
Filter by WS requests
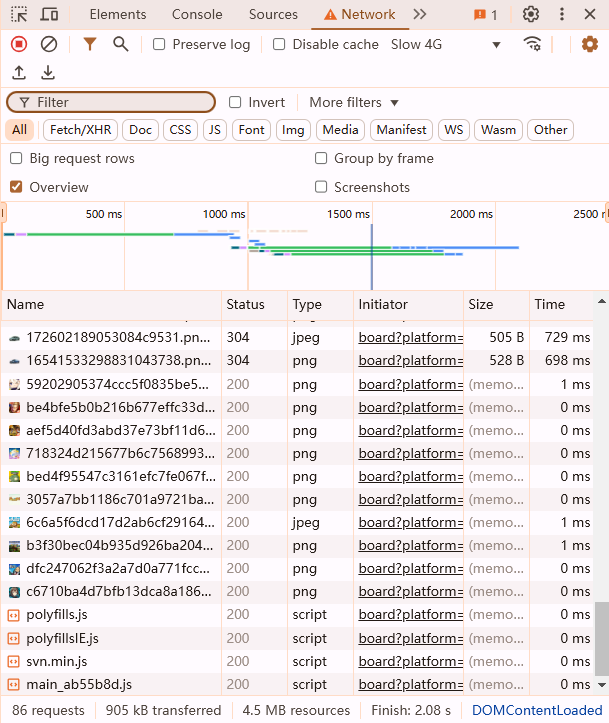click(x=454, y=130)
